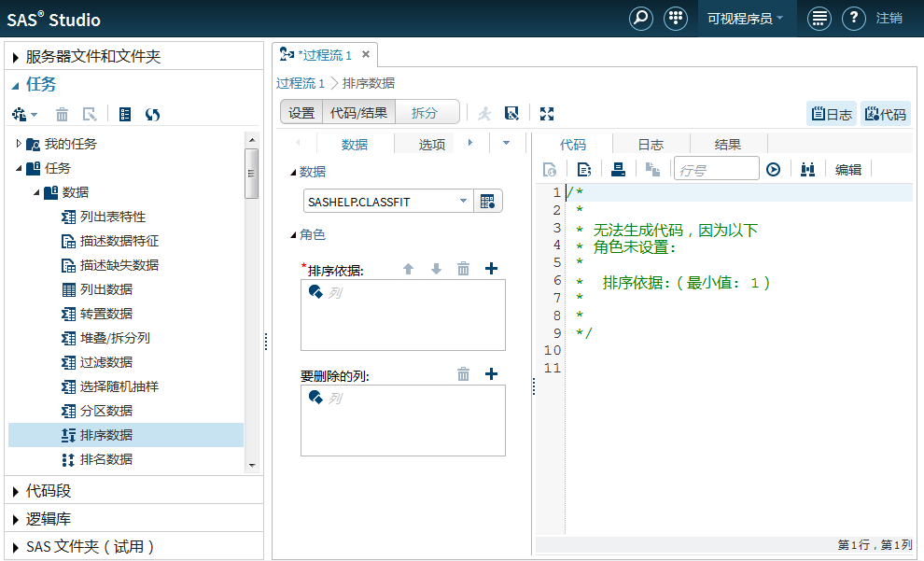Open the applications grid menu icon
The image size is (924, 561).
click(x=675, y=19)
